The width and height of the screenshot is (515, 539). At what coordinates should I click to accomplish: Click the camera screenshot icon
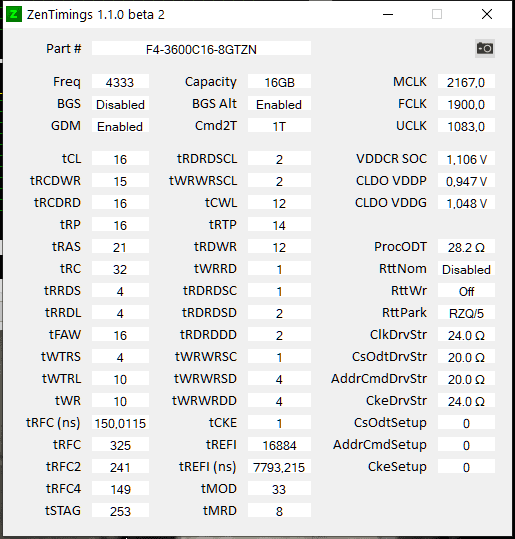[485, 48]
